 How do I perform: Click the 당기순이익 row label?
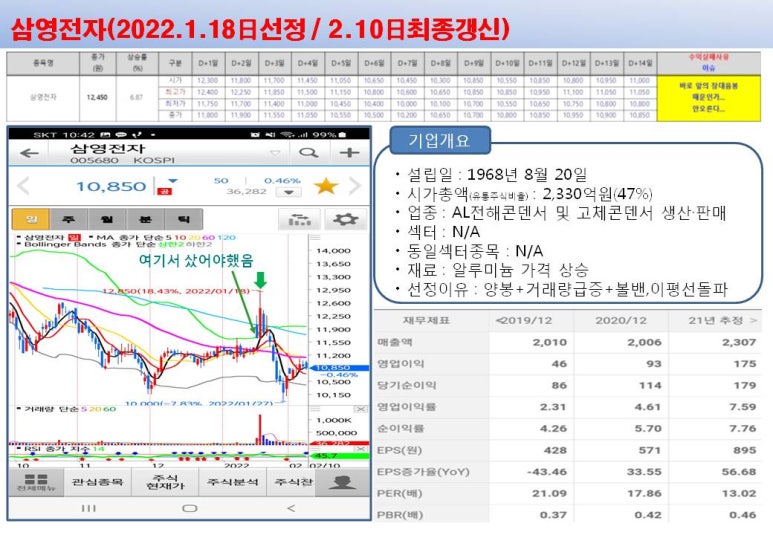[406, 385]
